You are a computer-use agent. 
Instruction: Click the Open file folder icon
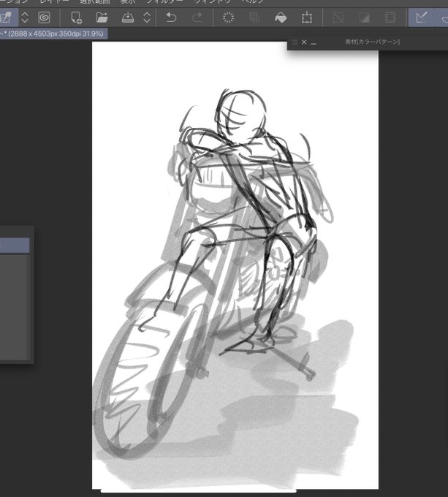point(102,18)
